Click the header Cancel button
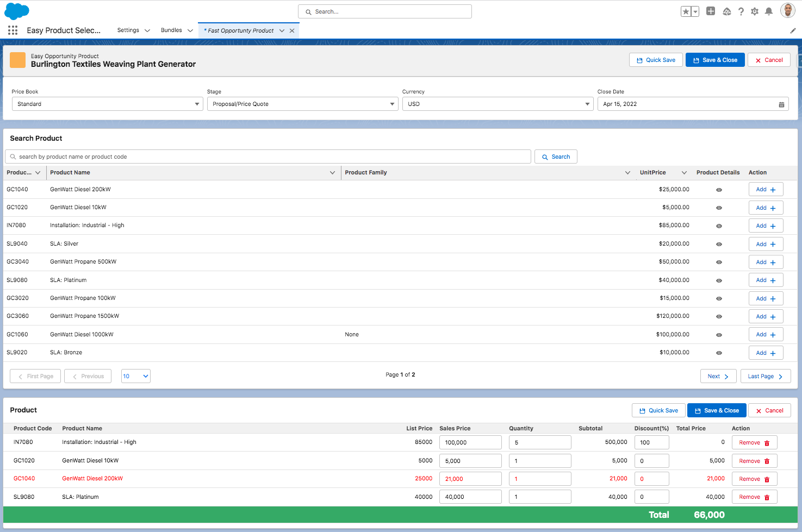The image size is (802, 532). 769,60
